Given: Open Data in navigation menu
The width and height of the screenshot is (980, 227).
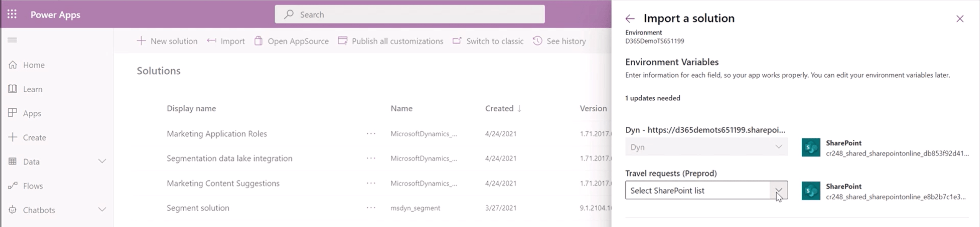Looking at the screenshot, I should (x=31, y=162).
